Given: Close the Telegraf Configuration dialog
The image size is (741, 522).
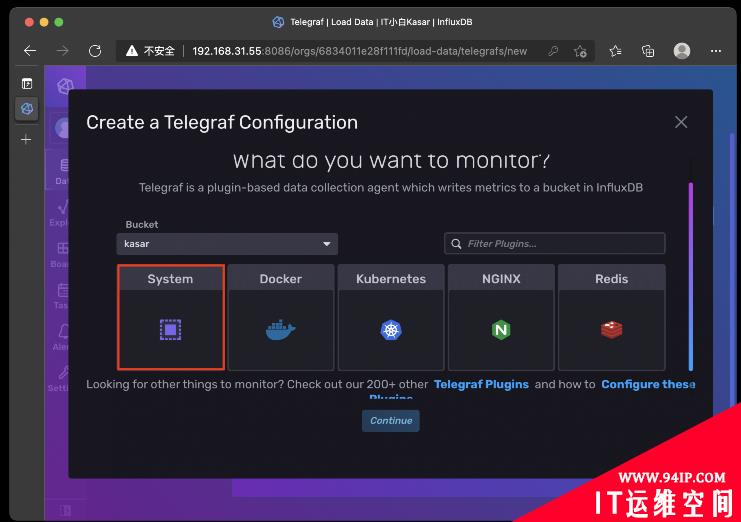Looking at the screenshot, I should coord(681,122).
